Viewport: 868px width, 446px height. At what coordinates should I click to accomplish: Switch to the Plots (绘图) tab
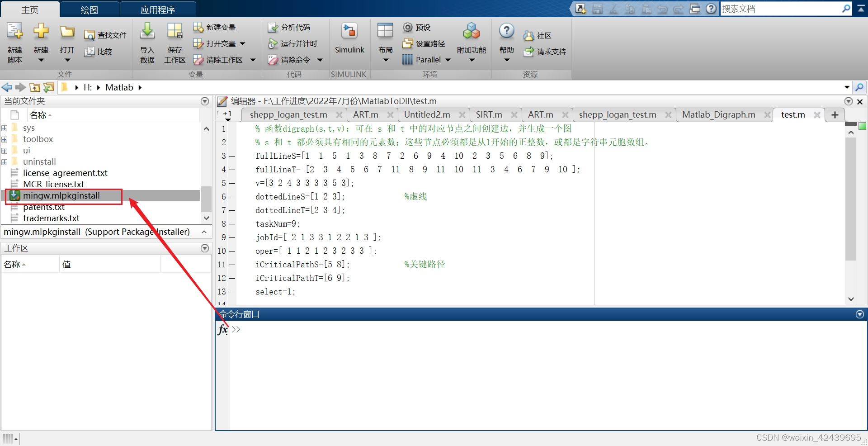tap(89, 9)
